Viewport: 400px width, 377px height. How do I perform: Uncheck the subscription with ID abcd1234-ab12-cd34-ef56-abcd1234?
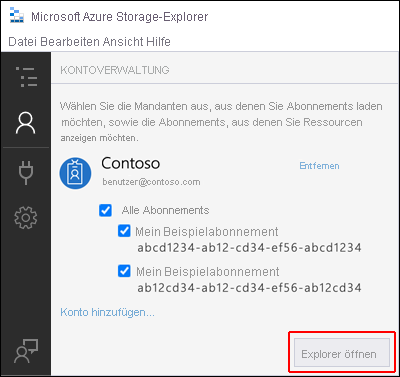(124, 231)
